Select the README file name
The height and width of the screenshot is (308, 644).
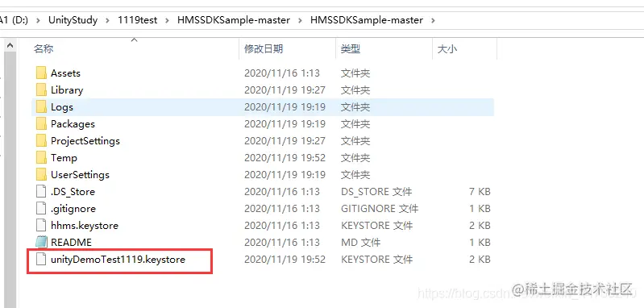(x=71, y=243)
